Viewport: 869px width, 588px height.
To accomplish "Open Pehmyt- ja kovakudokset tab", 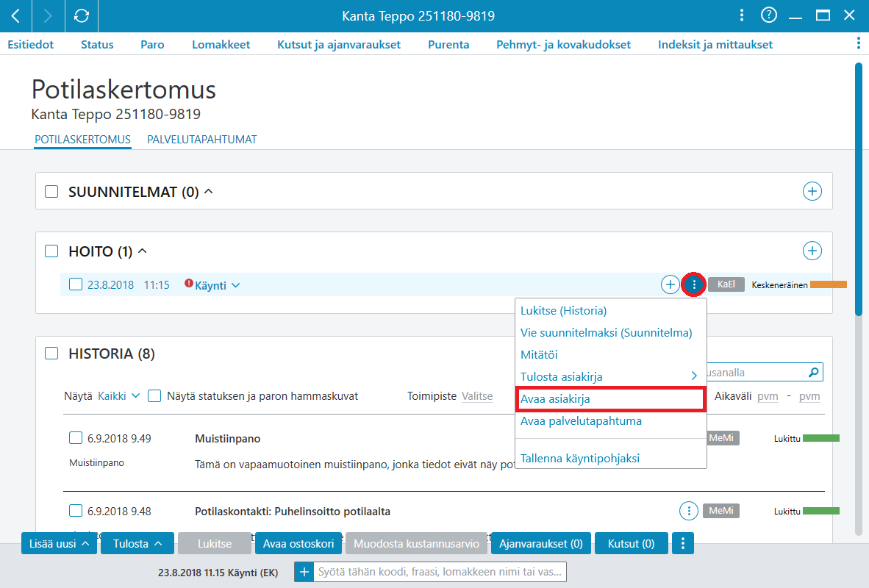I will pos(563,44).
